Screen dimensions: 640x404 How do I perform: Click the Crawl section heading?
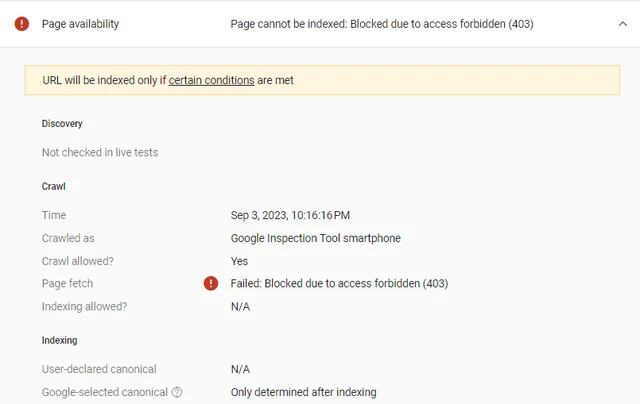tap(54, 187)
